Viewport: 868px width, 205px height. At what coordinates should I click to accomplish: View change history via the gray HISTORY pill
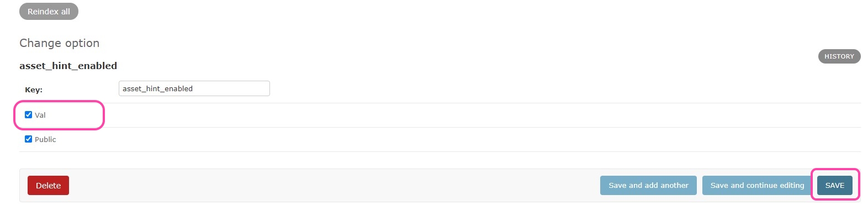839,56
